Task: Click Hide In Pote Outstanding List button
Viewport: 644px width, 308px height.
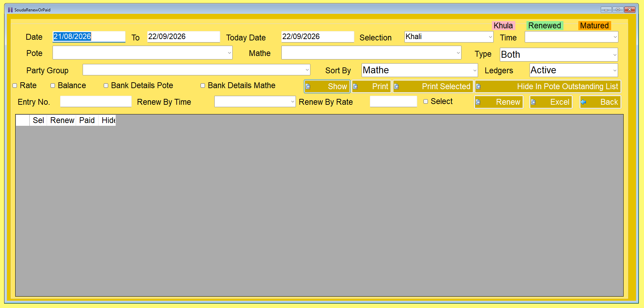Action: tap(548, 86)
